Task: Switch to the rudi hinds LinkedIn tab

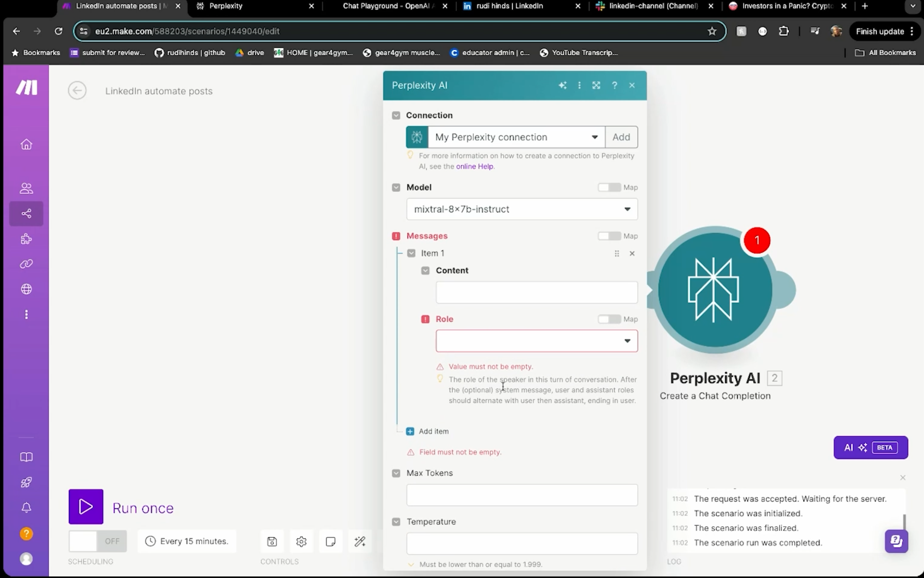Action: coord(509,6)
